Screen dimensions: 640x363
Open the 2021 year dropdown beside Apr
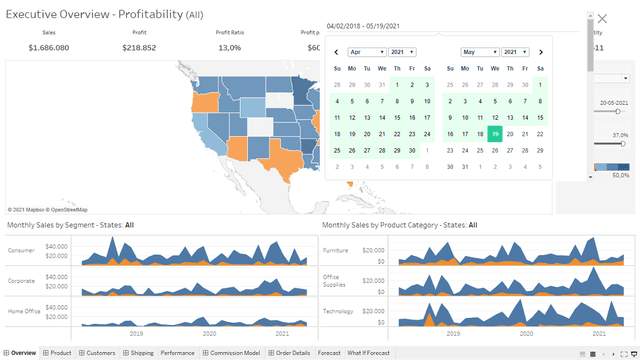tap(402, 52)
